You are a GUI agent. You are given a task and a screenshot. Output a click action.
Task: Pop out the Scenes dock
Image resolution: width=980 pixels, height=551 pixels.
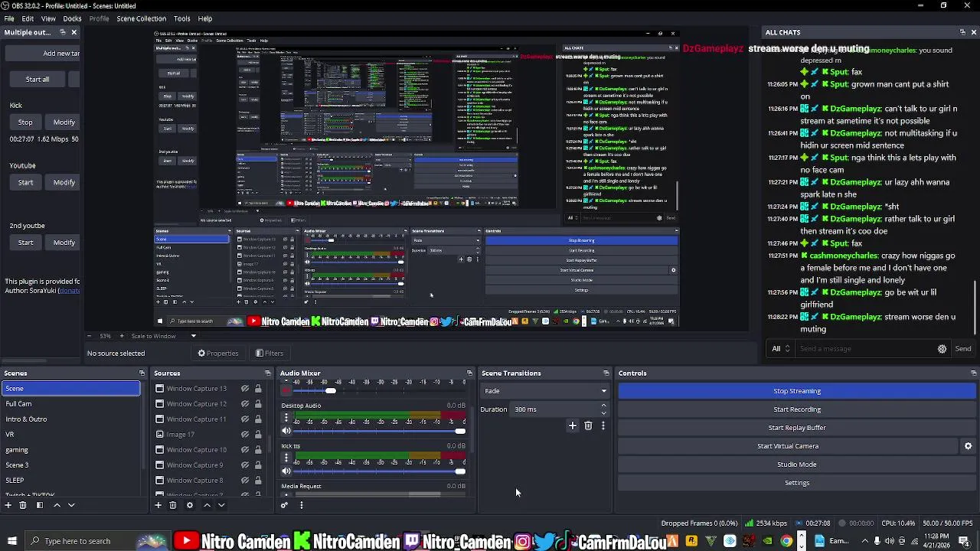[142, 373]
